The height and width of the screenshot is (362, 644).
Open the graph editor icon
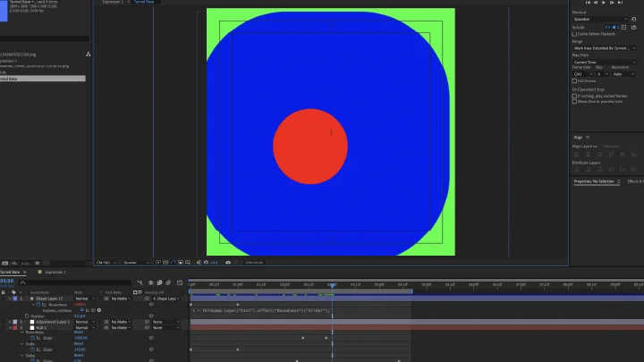pos(180,282)
